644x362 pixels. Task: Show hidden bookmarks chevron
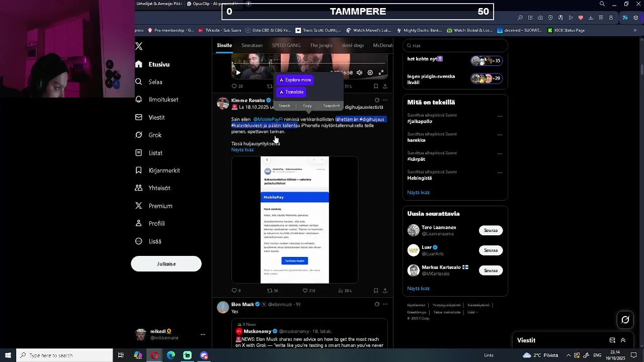(x=635, y=30)
